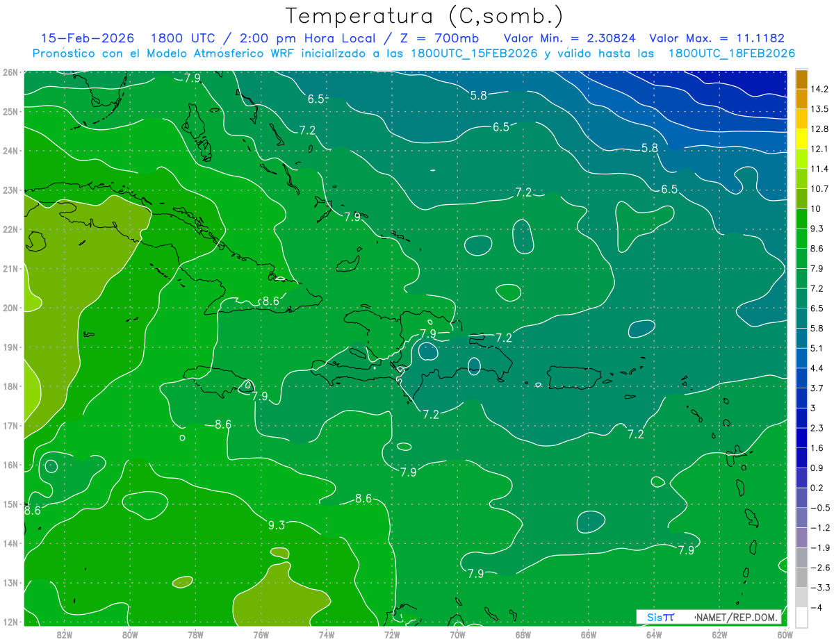
Task: Pick the teal swatch between 6.5 and 5.8
Action: pyautogui.click(x=801, y=317)
